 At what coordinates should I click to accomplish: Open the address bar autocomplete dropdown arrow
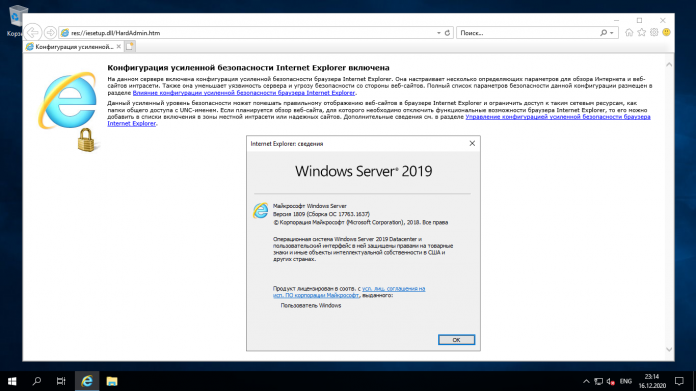tap(439, 33)
